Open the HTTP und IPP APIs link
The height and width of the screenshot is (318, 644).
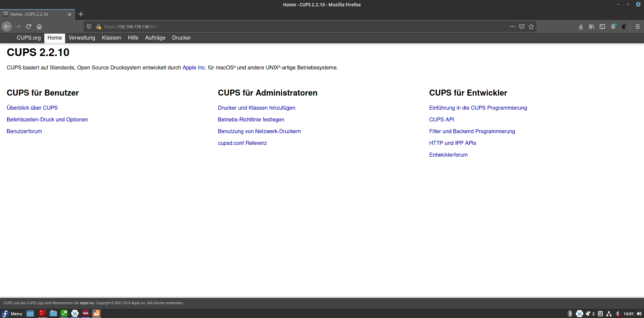(x=453, y=143)
